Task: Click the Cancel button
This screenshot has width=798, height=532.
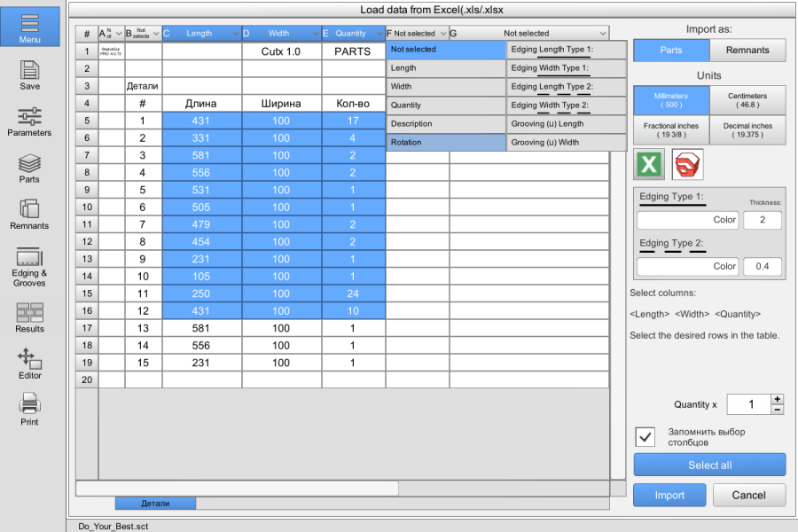Action: click(748, 495)
